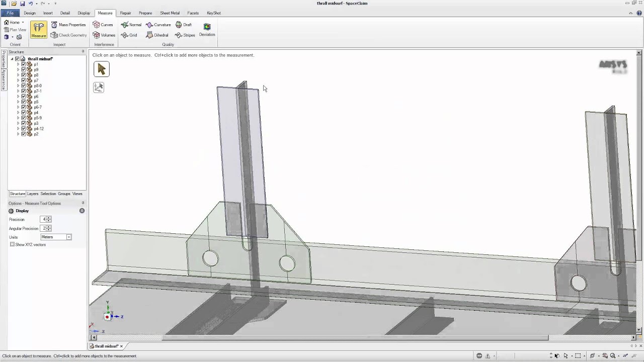
Task: Click the stop icon in the status bar
Action: point(479,356)
